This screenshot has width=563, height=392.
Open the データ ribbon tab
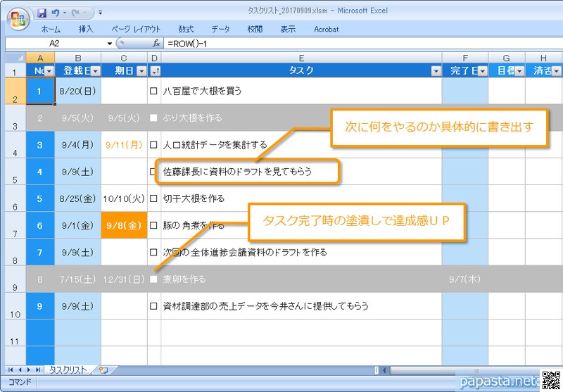tap(220, 30)
